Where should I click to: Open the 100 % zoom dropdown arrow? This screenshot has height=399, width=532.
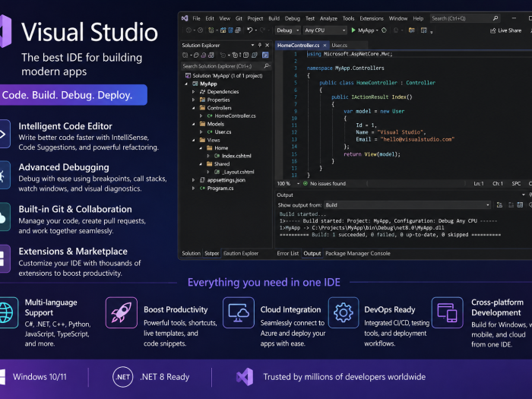(x=298, y=184)
